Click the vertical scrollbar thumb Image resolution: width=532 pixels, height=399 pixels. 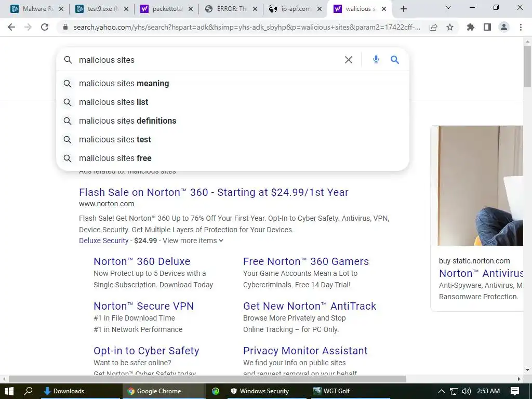click(x=527, y=66)
